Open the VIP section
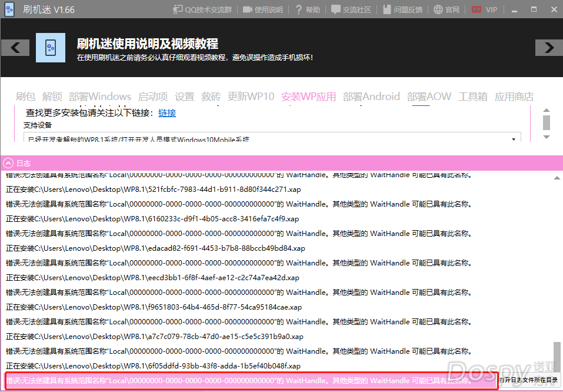Viewport: 563px width, 392px height. point(484,9)
